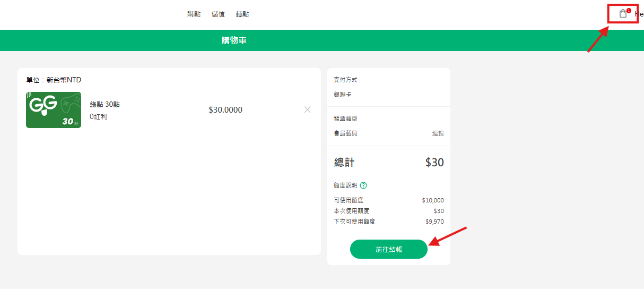644x289 pixels.
Task: Click the 會員載具 invoice type label
Action: click(345, 133)
